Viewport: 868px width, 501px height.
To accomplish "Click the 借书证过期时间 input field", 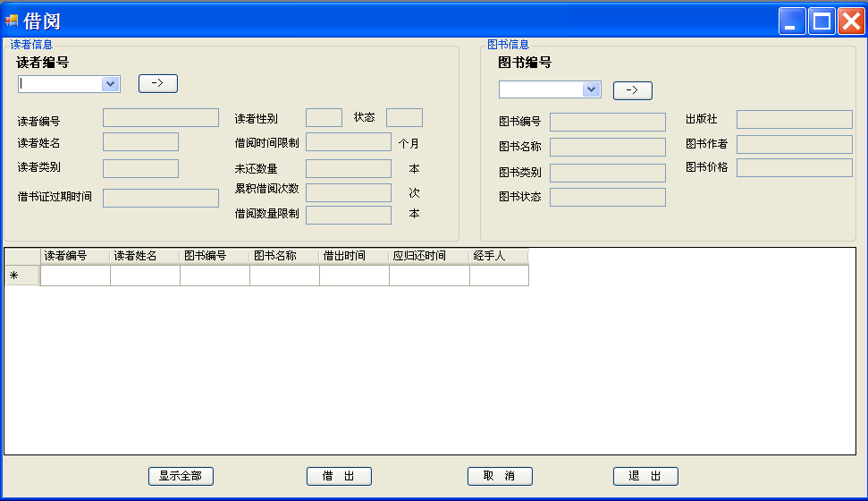I will tap(161, 198).
